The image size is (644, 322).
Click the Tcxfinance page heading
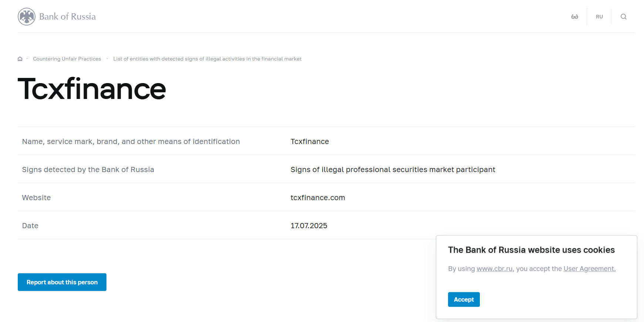tap(92, 89)
